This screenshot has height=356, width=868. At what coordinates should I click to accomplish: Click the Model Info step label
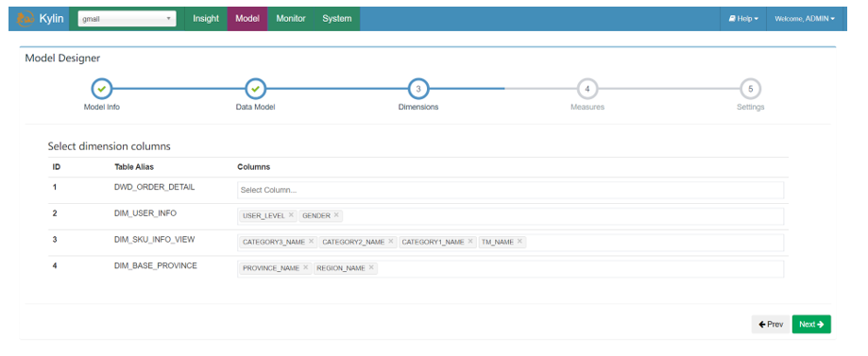pos(101,107)
